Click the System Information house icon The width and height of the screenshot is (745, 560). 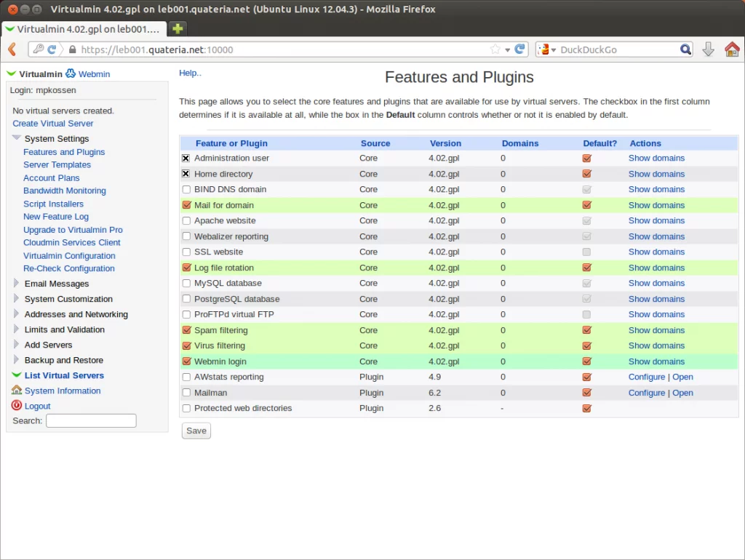[17, 390]
